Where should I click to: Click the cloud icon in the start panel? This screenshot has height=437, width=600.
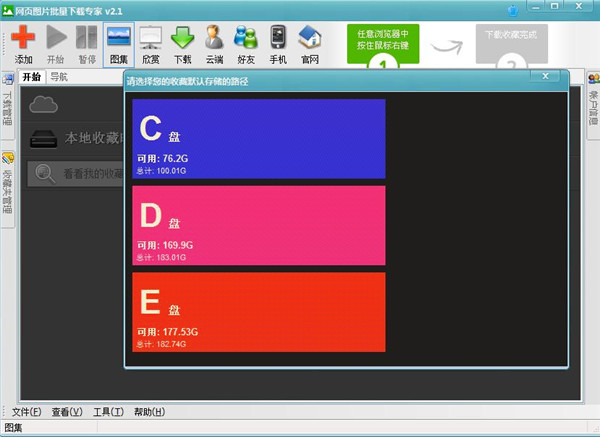point(44,104)
